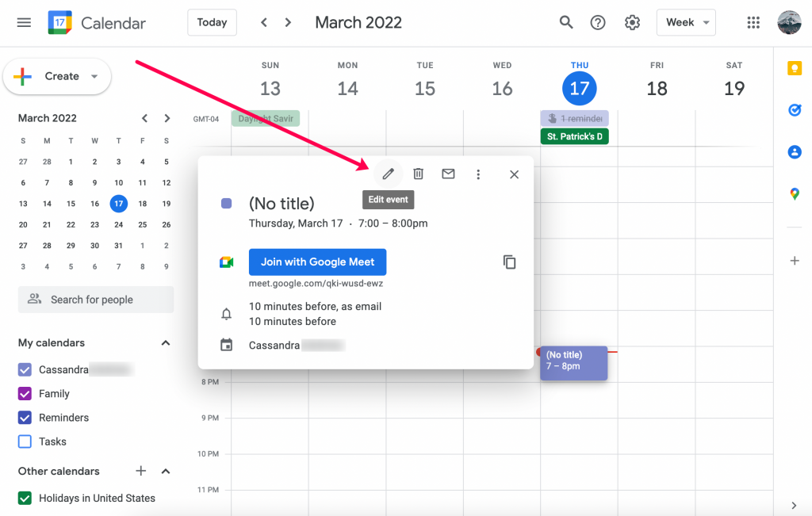
Task: Click the event color square in popup
Action: 226,204
